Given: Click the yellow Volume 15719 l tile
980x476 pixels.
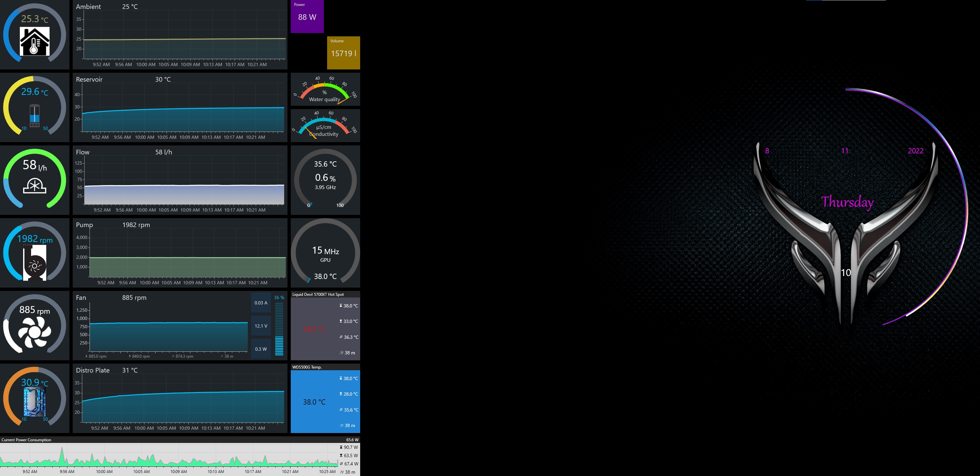Looking at the screenshot, I should click(343, 53).
